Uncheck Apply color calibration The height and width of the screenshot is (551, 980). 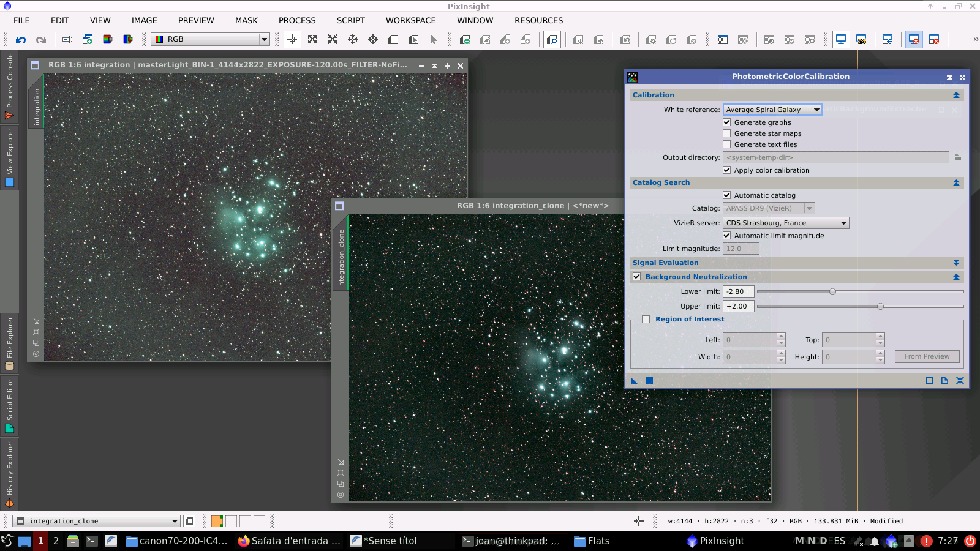click(726, 170)
